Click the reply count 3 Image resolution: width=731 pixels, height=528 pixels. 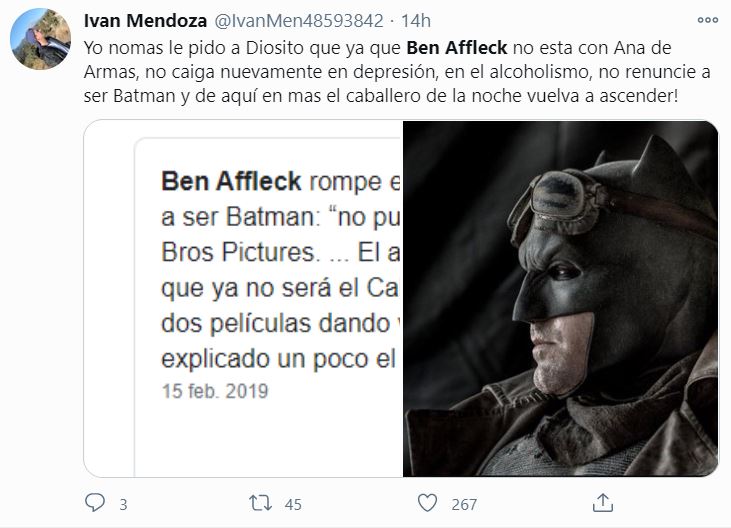[123, 505]
